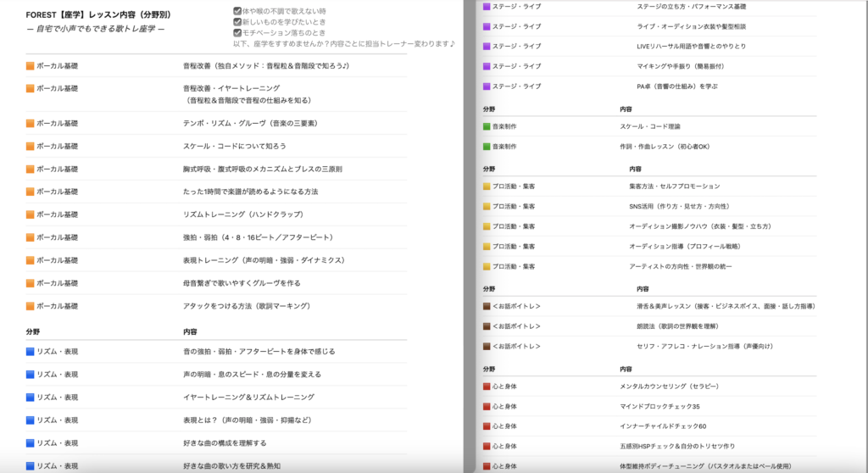Click the brown icon beside the 朗読法 row
The height and width of the screenshot is (473, 868).
coord(487,326)
